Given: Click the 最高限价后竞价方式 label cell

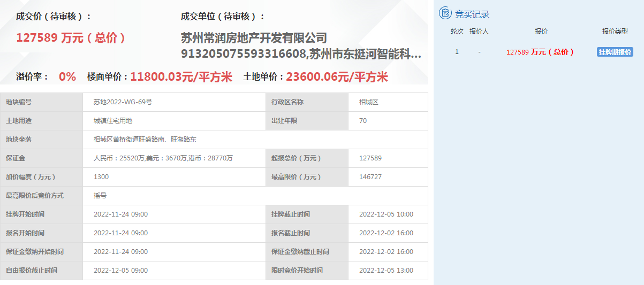Looking at the screenshot, I should 42,196.
